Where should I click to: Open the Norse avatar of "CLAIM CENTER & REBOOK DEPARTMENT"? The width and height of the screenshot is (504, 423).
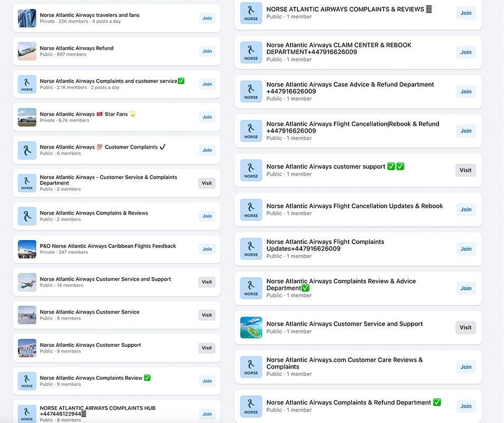click(251, 52)
